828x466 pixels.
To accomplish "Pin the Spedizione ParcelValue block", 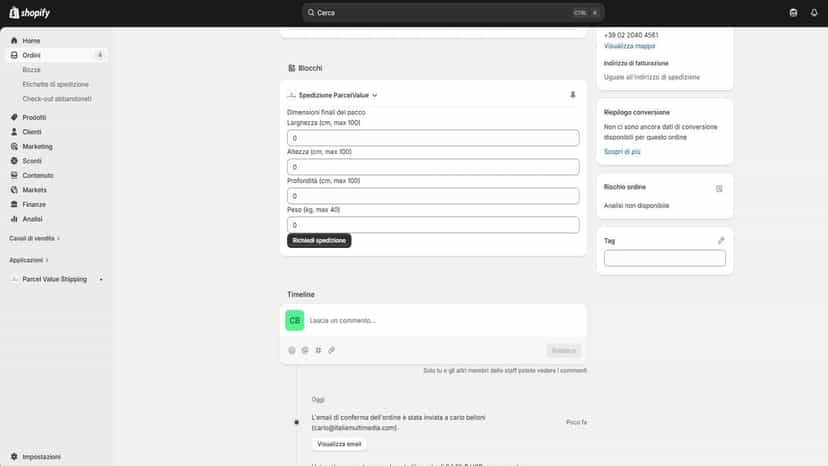I will coord(572,95).
